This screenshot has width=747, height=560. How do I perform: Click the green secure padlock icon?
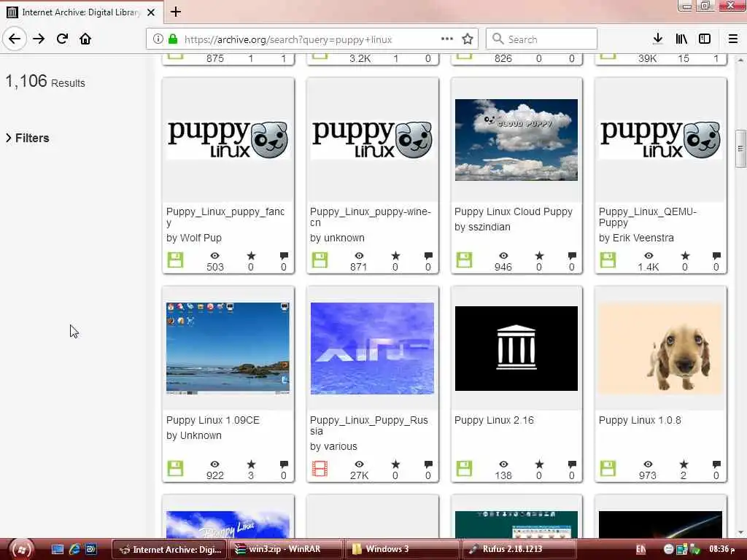pos(173,39)
